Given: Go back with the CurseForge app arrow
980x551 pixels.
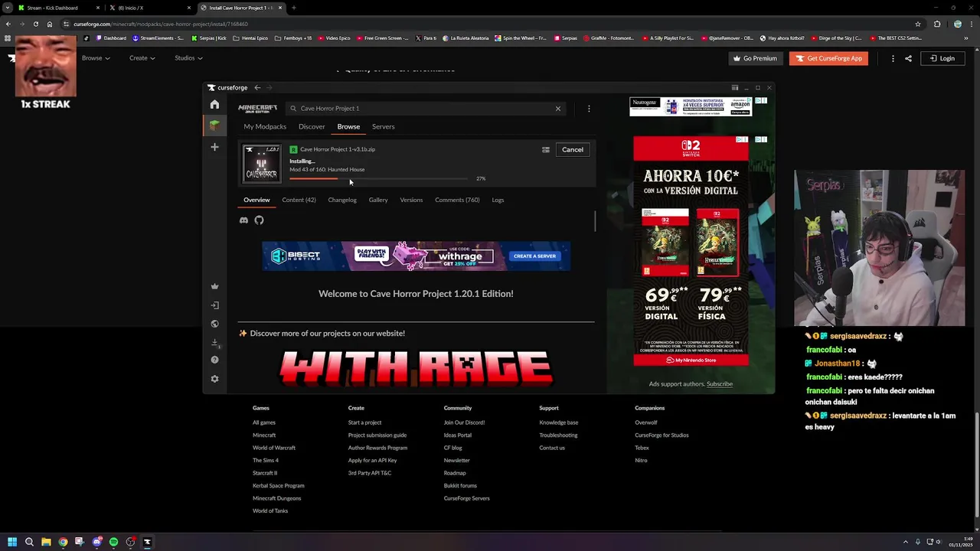Looking at the screenshot, I should click(257, 88).
